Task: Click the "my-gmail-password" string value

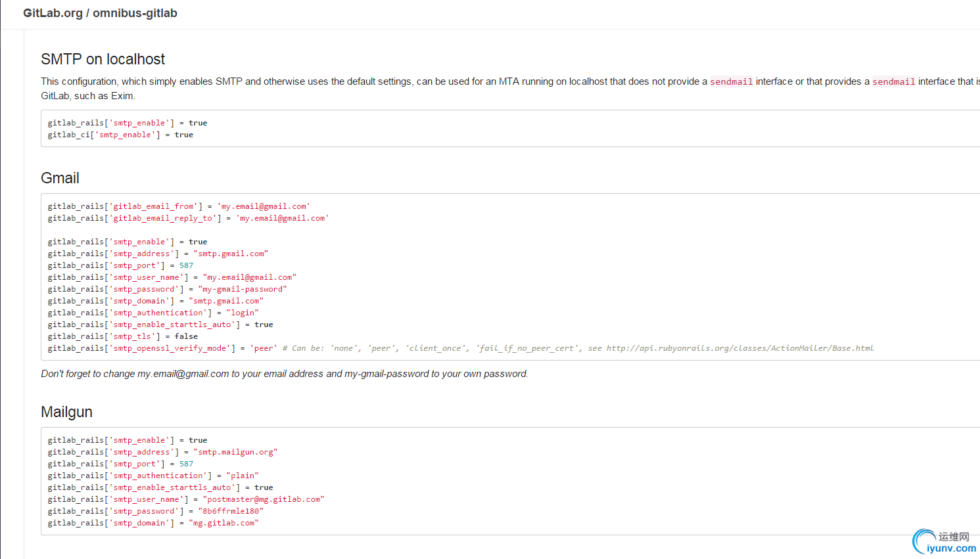Action: pyautogui.click(x=243, y=289)
